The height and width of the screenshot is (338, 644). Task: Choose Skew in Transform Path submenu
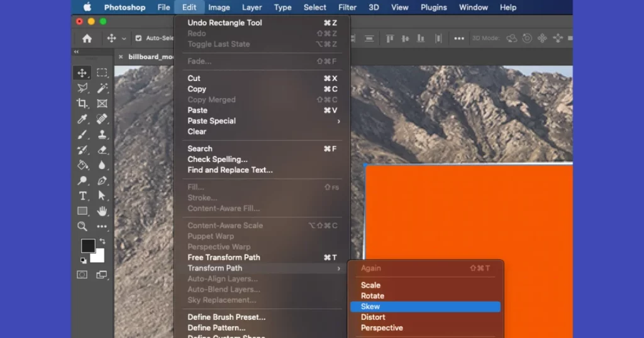[426, 307]
